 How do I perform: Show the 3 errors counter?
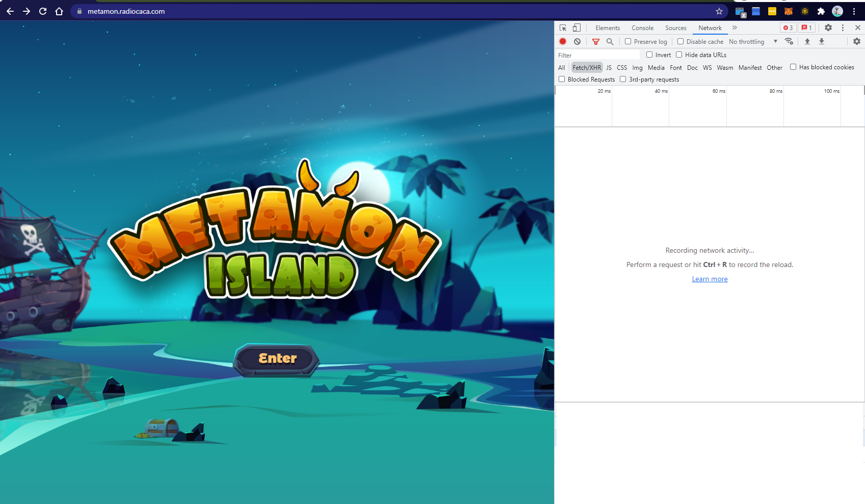[x=788, y=28]
